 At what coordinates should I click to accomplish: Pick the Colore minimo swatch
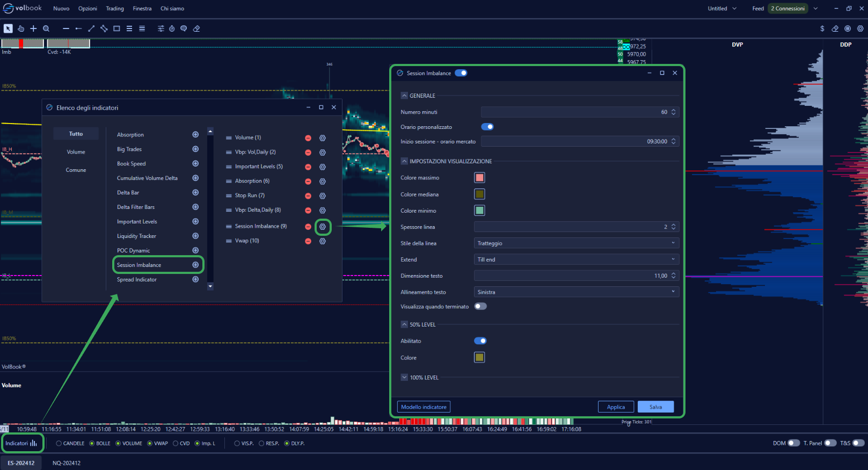point(479,211)
